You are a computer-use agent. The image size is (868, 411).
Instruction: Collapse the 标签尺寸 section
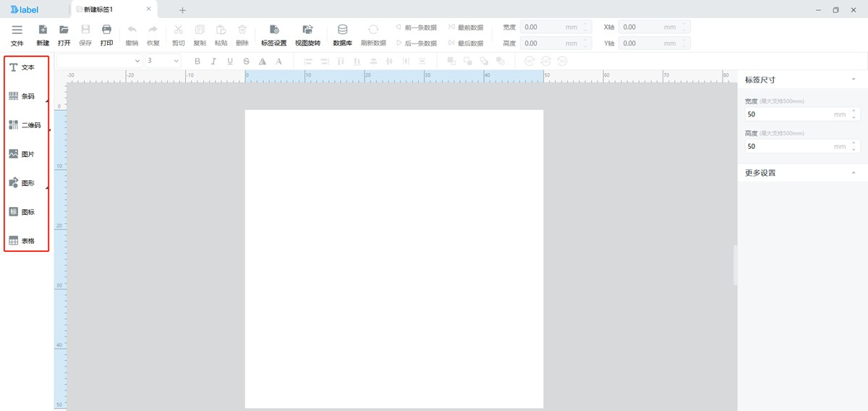point(854,80)
